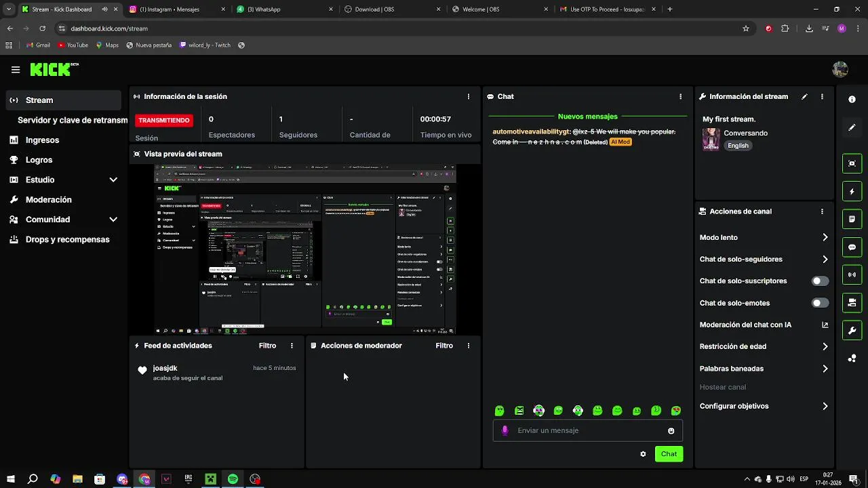
Task: Open Filtro in Acciones de moderador
Action: point(444,346)
